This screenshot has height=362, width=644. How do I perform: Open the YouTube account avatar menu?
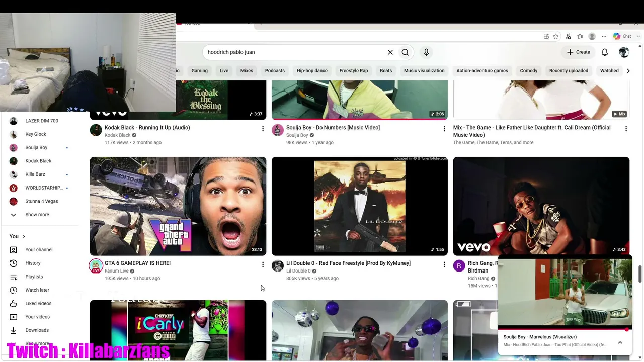click(x=624, y=52)
